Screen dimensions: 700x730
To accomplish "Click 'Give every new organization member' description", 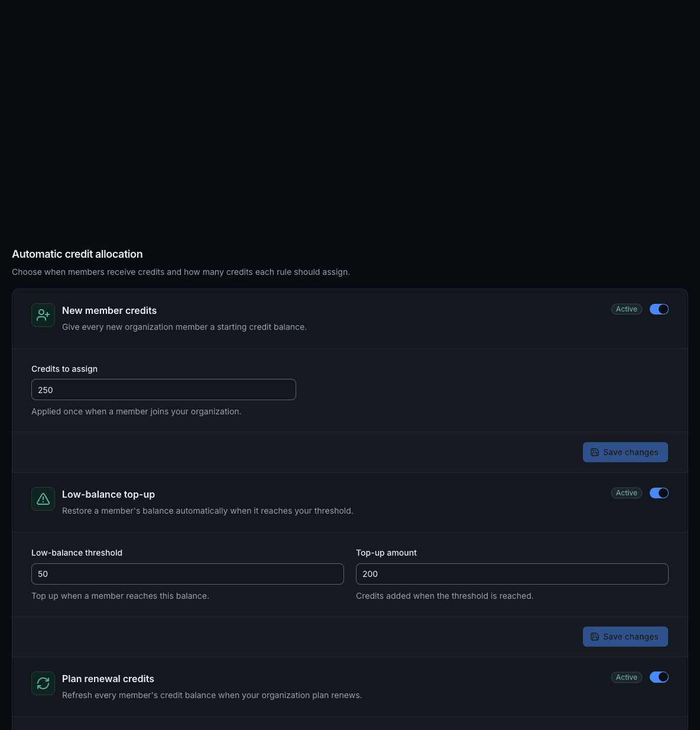I will (184, 327).
